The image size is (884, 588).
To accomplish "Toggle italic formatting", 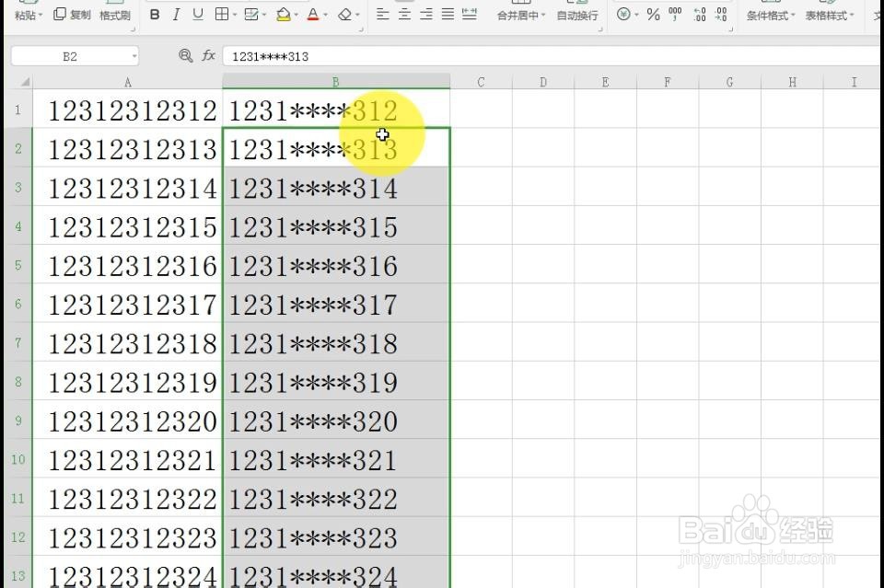I will point(177,15).
